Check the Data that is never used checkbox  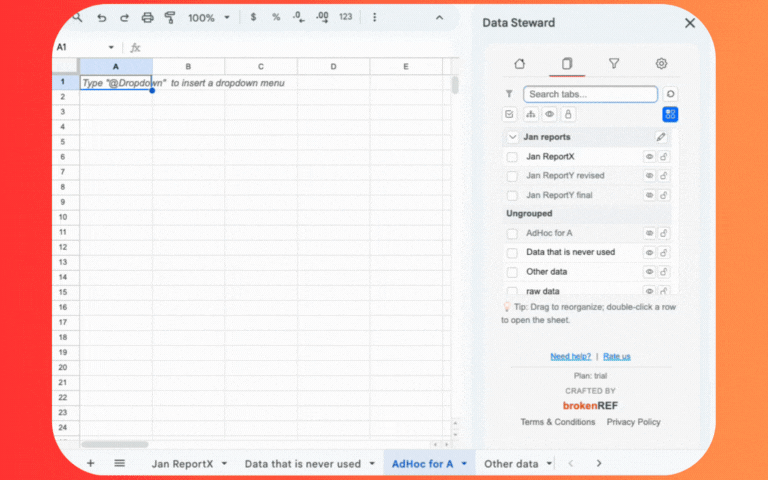[512, 253]
